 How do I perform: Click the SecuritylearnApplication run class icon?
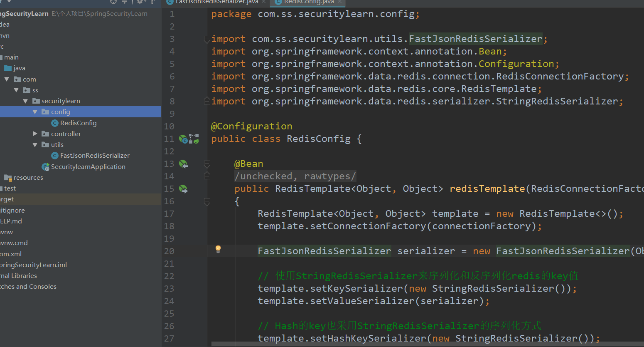click(x=46, y=167)
